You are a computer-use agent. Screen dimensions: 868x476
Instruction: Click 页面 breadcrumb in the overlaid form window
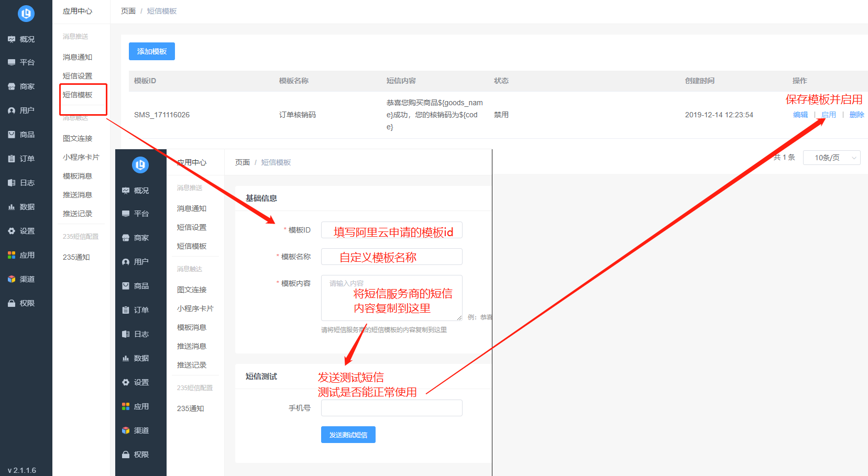click(x=243, y=162)
